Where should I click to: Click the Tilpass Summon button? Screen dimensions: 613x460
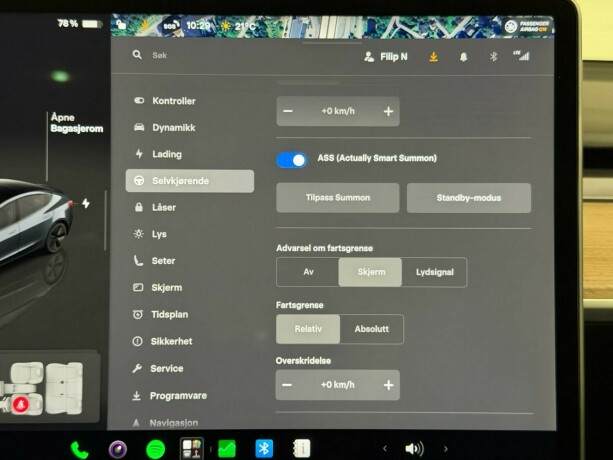coord(338,198)
